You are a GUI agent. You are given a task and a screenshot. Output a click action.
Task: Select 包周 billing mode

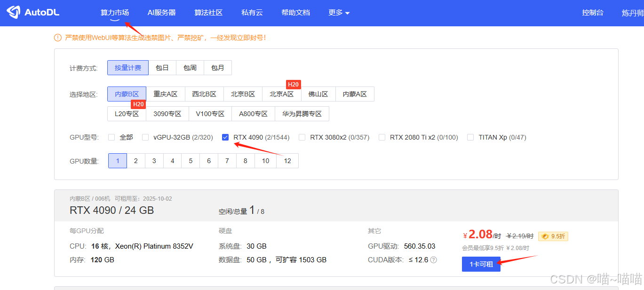190,68
